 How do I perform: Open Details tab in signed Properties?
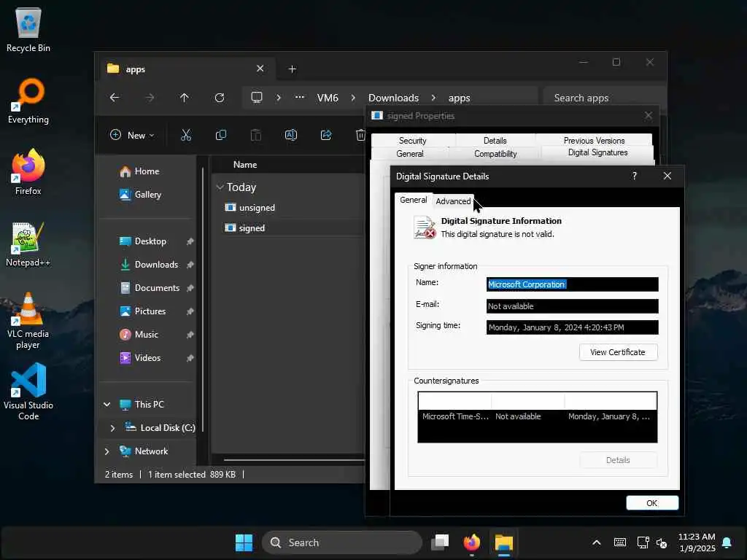(495, 141)
